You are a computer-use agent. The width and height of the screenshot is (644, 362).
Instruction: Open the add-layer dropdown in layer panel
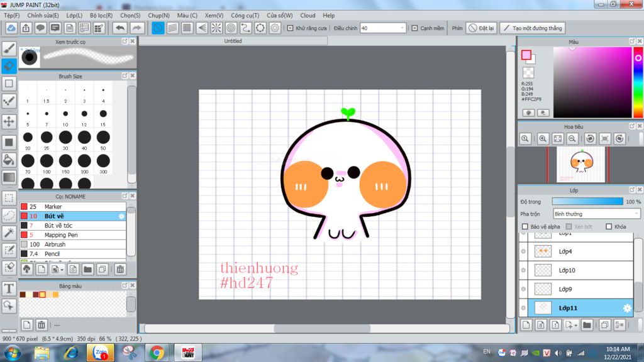coord(571,325)
